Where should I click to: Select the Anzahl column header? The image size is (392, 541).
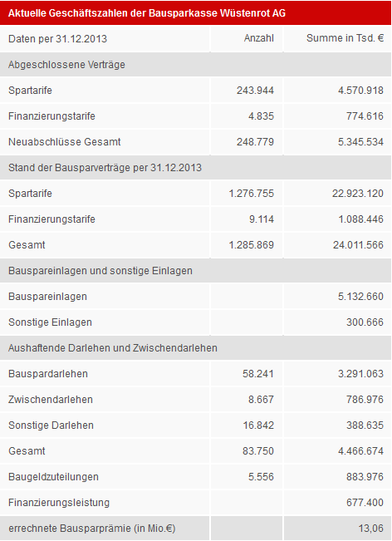coord(259,38)
